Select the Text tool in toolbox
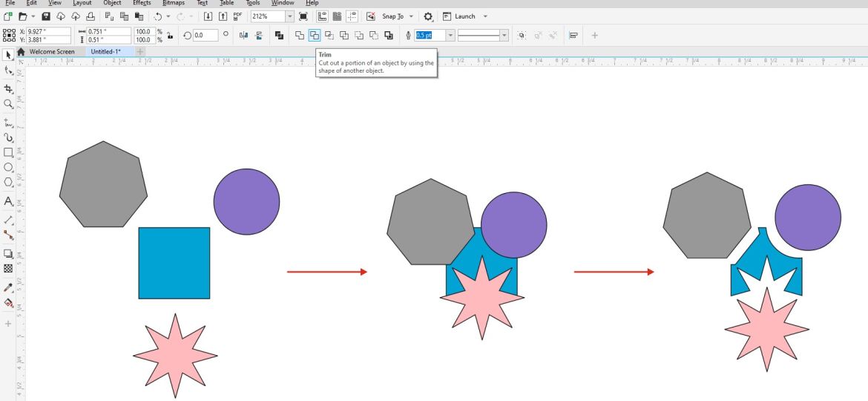 pos(8,201)
